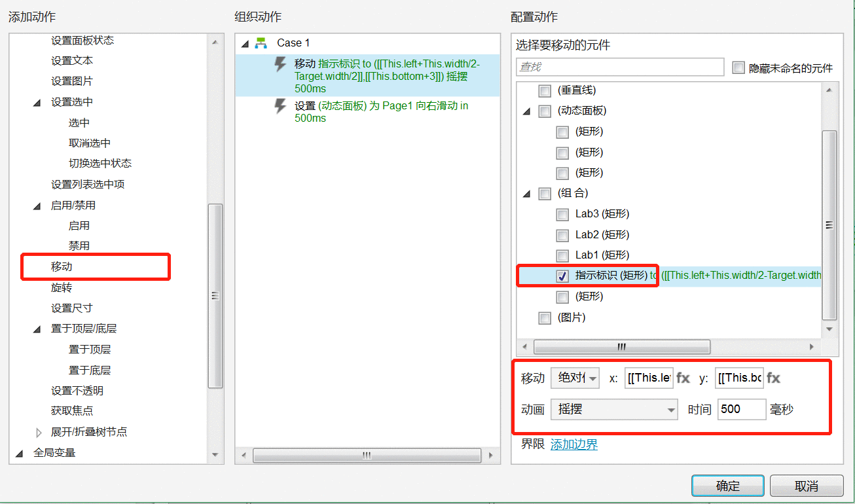
Task: Add the 设置图片 action
Action: click(72, 82)
